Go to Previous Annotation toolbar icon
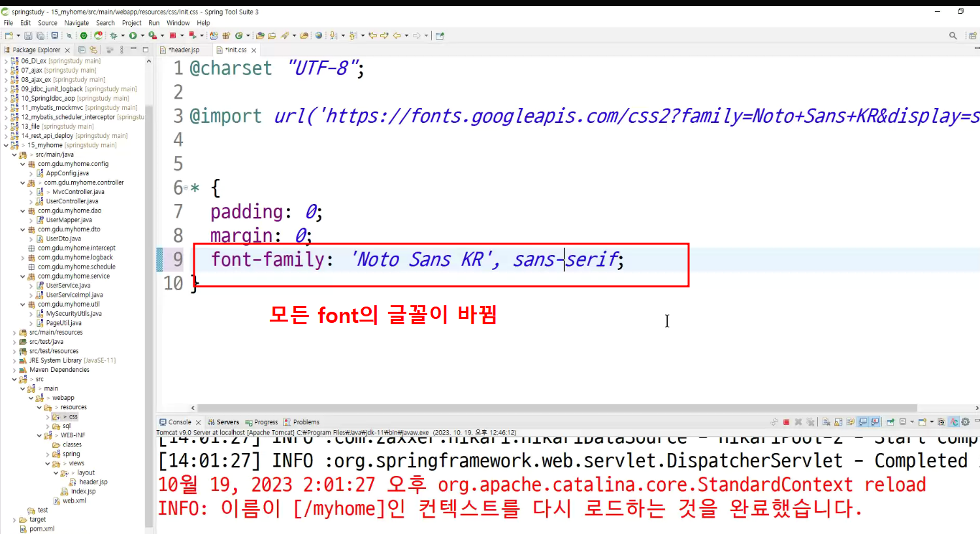This screenshot has height=534, width=980. click(x=353, y=35)
